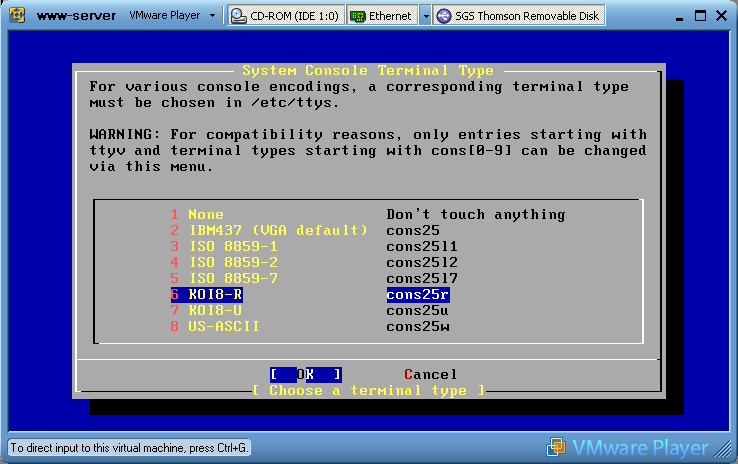Click the cons25w terminal type value

(418, 327)
